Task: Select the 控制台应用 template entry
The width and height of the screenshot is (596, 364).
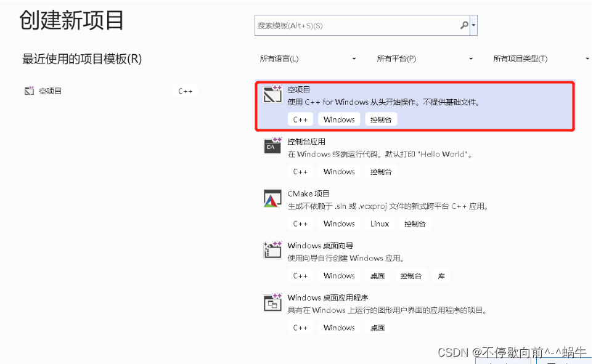Action: coord(382,154)
